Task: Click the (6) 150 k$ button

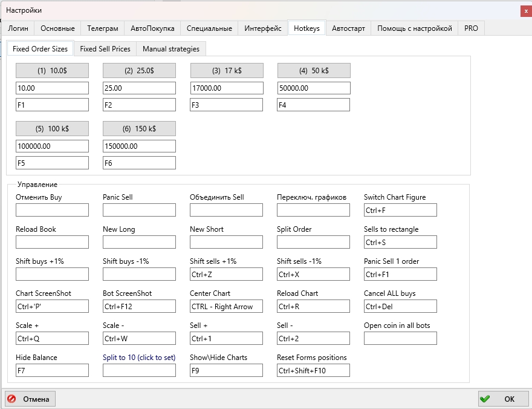Action: coord(139,128)
